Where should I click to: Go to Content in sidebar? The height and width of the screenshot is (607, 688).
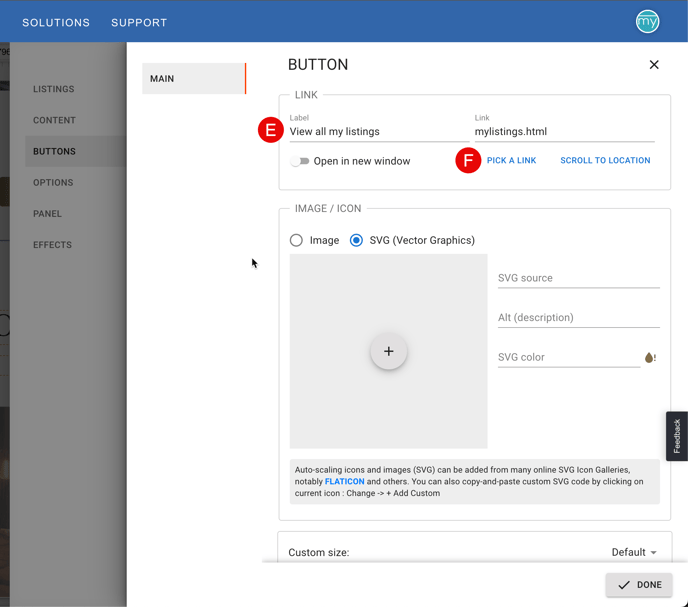pyautogui.click(x=54, y=120)
